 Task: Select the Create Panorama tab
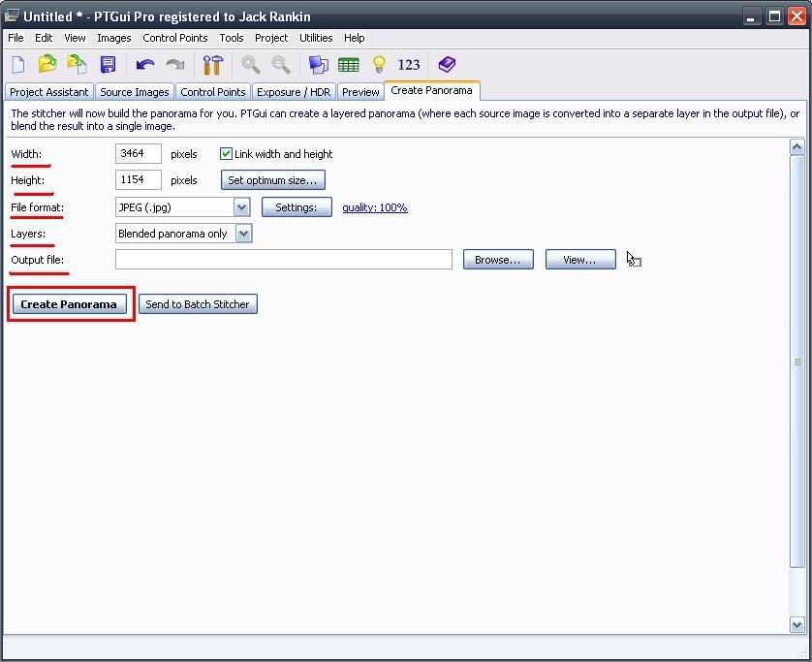point(432,90)
